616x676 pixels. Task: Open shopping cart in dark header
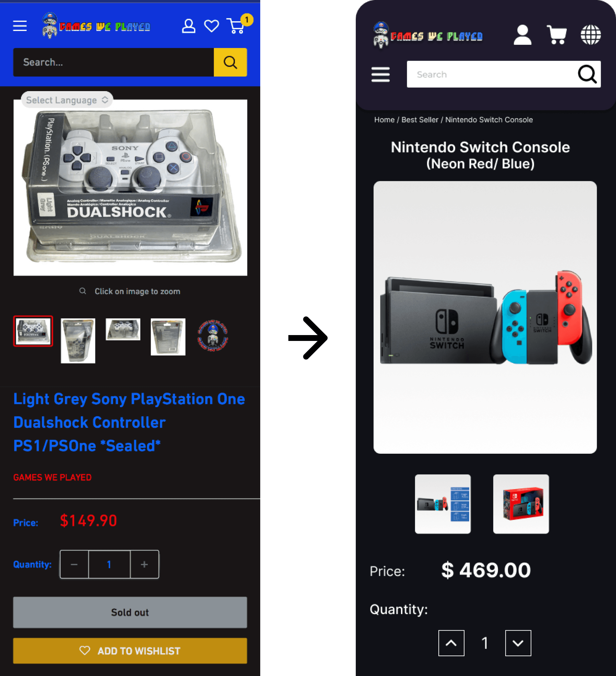point(557,35)
